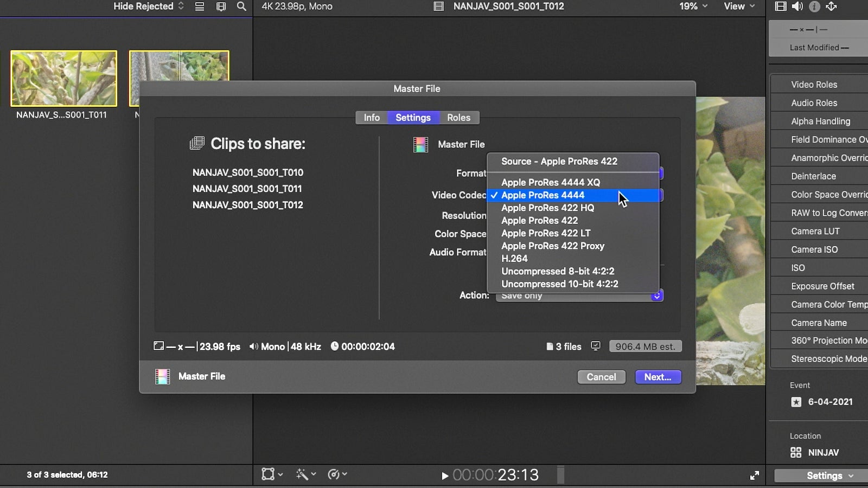Toggle filmstrip clip appearance icon
Viewport: 868px width, 488px height.
click(x=221, y=7)
